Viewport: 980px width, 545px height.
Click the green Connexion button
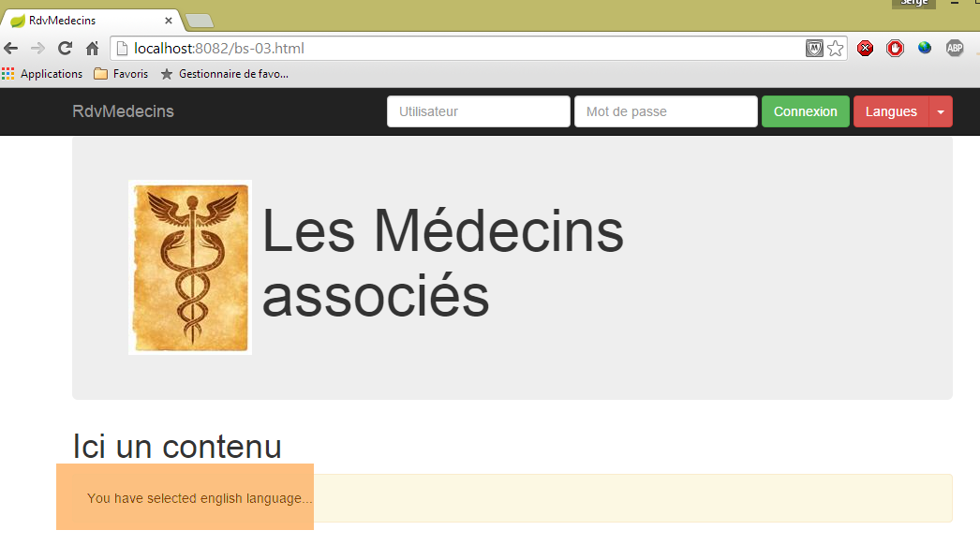tap(805, 111)
